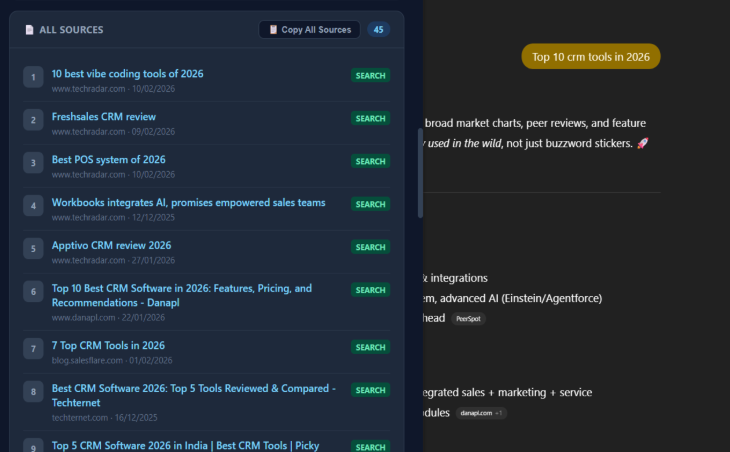730x452 pixels.
Task: Click 'Top 10 crm tools in 2026' message bubble
Action: pos(591,57)
